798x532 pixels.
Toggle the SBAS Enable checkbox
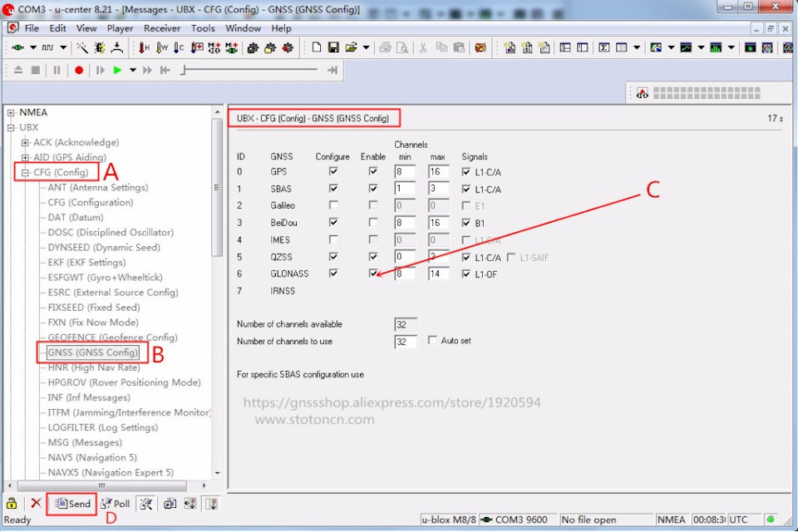373,189
